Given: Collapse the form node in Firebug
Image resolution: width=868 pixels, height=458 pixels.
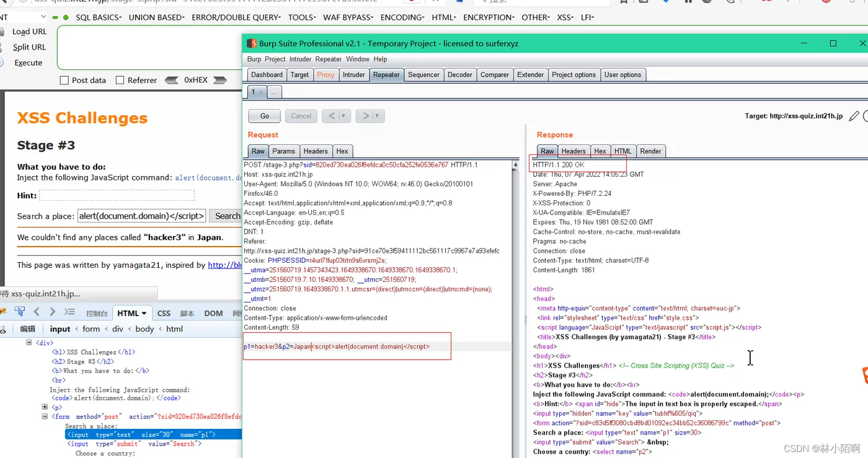Looking at the screenshot, I should point(45,416).
